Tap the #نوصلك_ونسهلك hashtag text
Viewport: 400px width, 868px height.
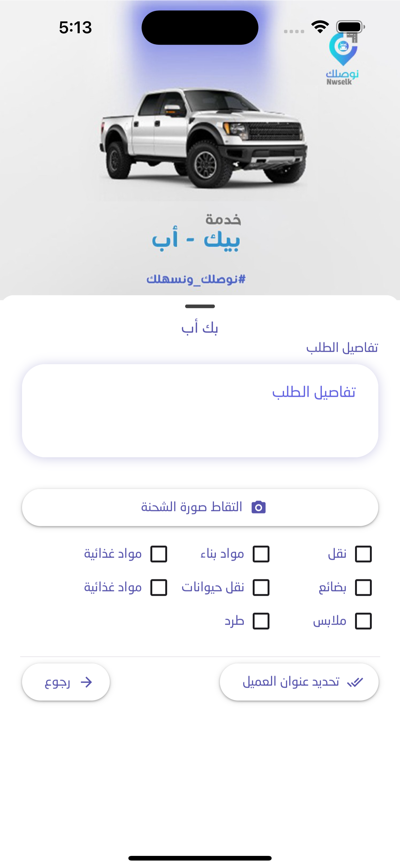(x=196, y=279)
